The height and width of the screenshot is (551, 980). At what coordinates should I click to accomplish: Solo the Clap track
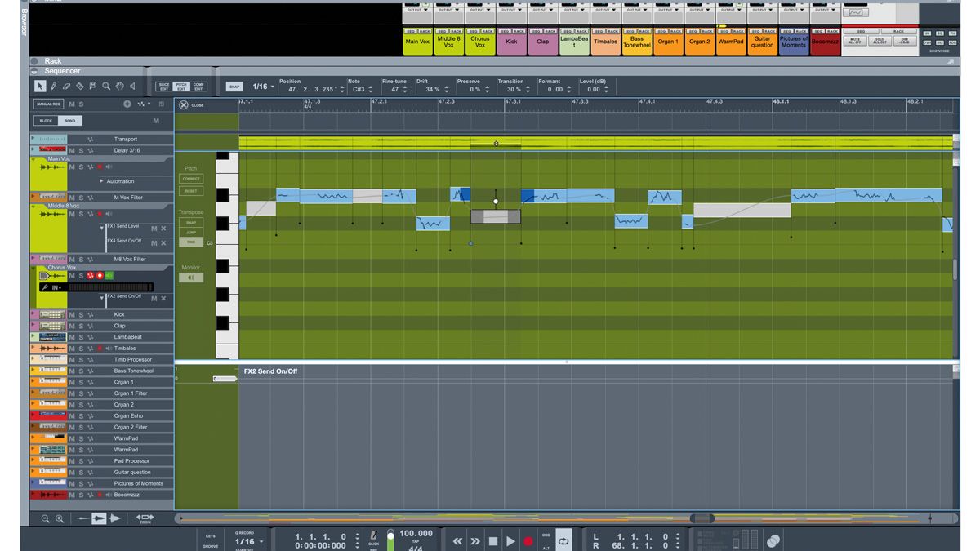click(81, 326)
